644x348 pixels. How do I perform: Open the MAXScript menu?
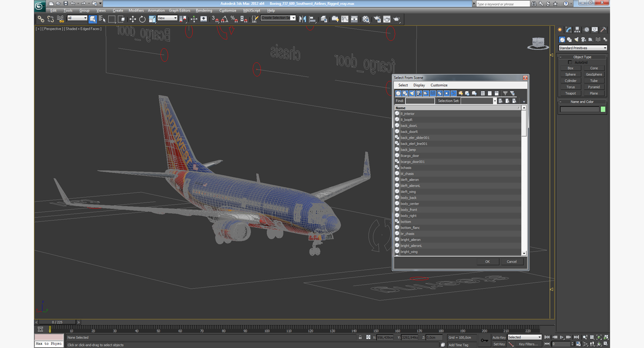pyautogui.click(x=251, y=10)
